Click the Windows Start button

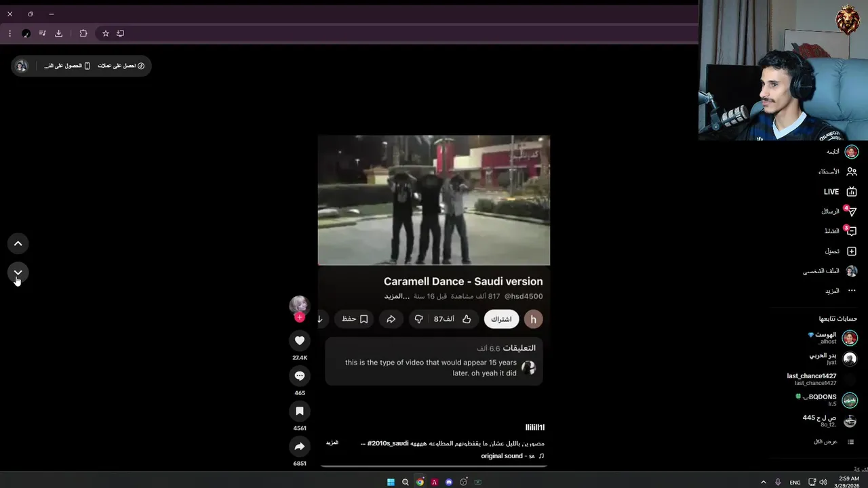(x=391, y=482)
